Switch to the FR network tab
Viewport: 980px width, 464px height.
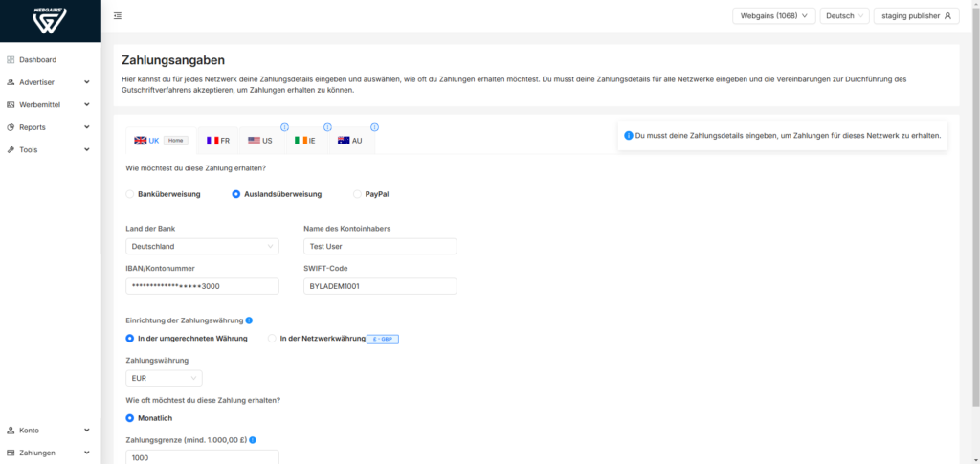tap(218, 141)
